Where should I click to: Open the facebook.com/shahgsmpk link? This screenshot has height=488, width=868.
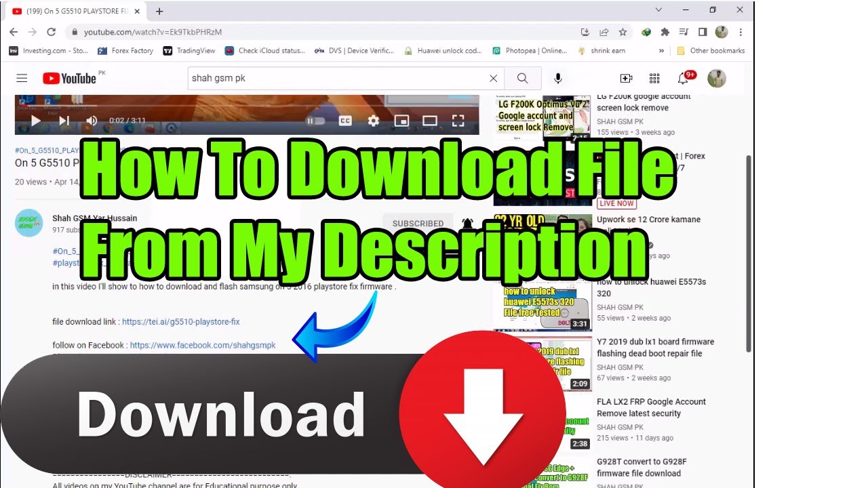coord(203,345)
